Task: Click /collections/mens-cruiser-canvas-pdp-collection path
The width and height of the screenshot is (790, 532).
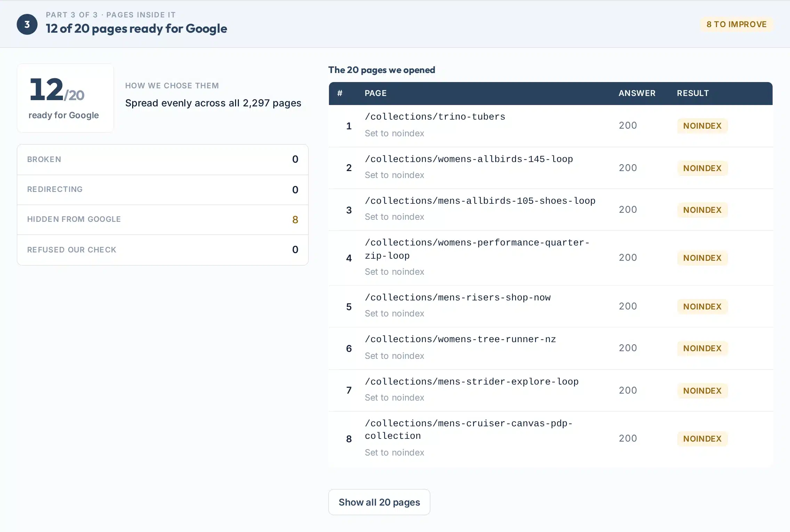Action: click(x=469, y=429)
